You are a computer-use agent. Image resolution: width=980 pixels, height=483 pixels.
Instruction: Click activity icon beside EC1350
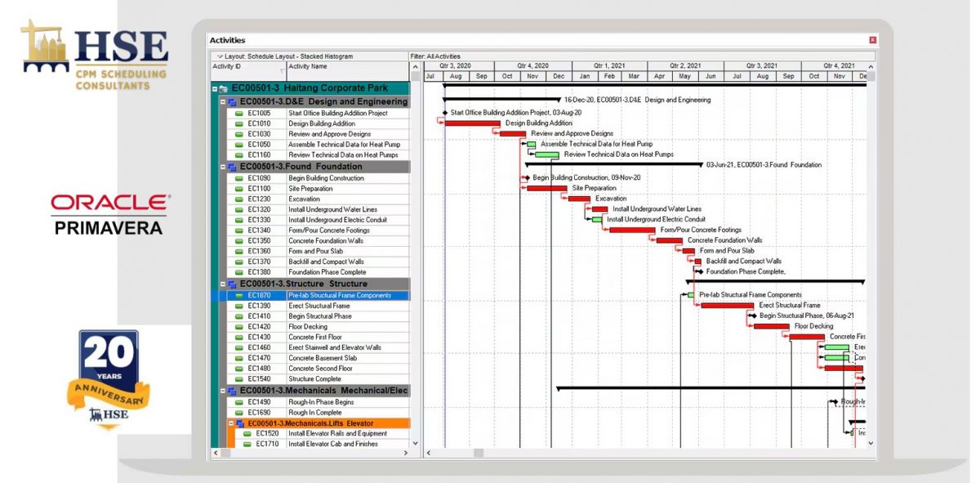coord(239,241)
